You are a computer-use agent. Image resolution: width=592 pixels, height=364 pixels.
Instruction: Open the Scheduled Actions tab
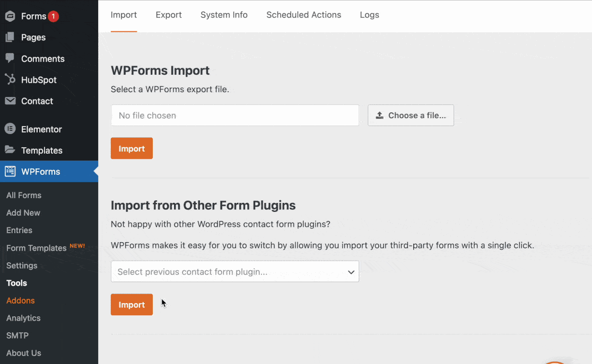(303, 15)
